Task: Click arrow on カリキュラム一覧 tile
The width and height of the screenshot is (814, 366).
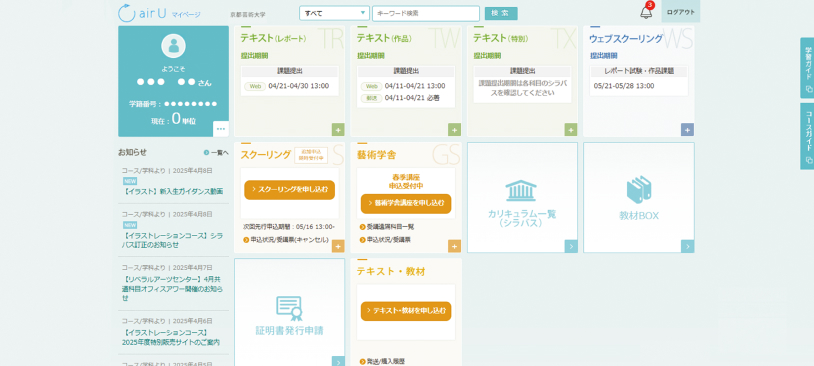Action: pyautogui.click(x=571, y=246)
